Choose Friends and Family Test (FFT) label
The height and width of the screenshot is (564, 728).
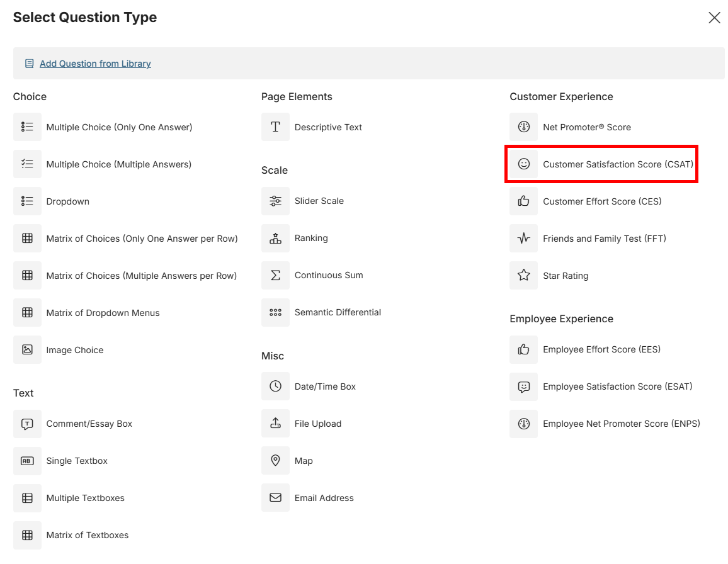pyautogui.click(x=605, y=239)
